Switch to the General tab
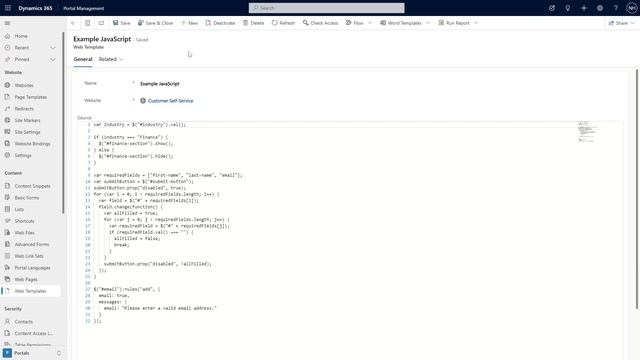The height and width of the screenshot is (360, 640). [83, 60]
